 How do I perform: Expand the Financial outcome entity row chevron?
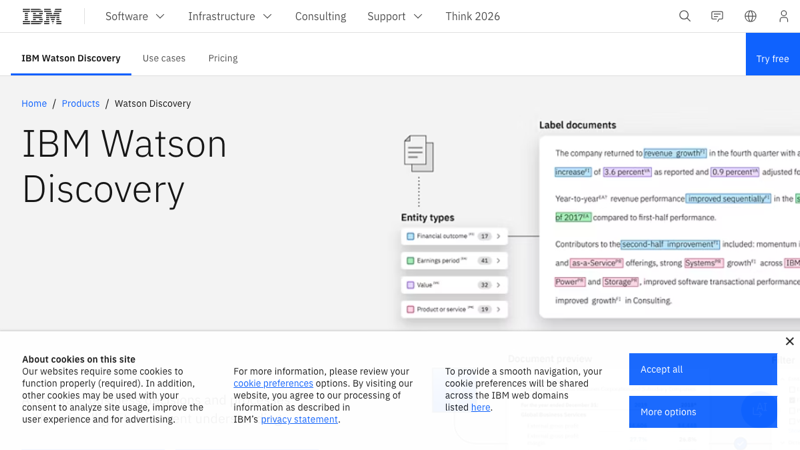[x=498, y=236]
